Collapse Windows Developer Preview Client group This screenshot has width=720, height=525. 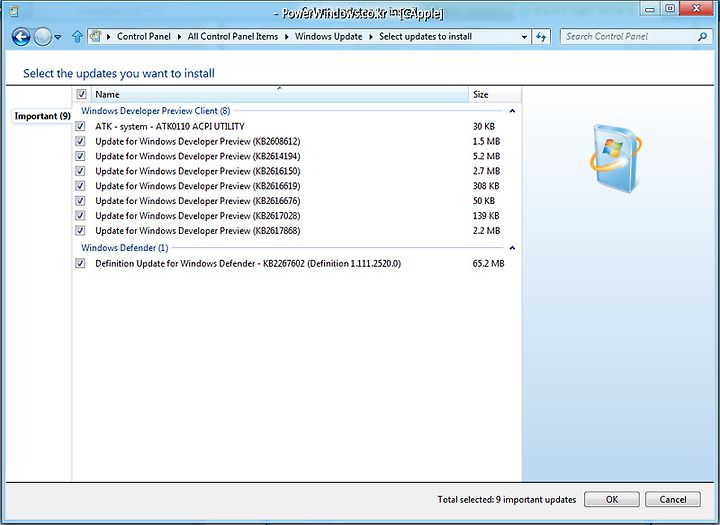tap(512, 111)
